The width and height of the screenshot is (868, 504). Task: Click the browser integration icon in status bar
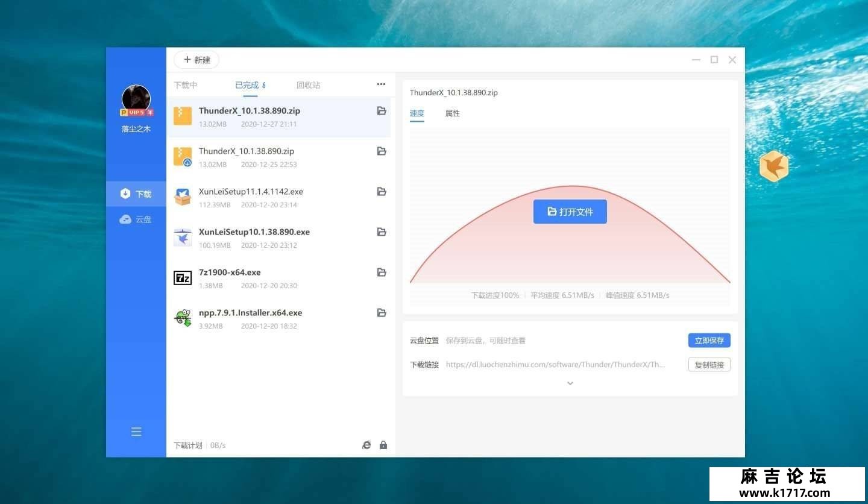pyautogui.click(x=366, y=445)
